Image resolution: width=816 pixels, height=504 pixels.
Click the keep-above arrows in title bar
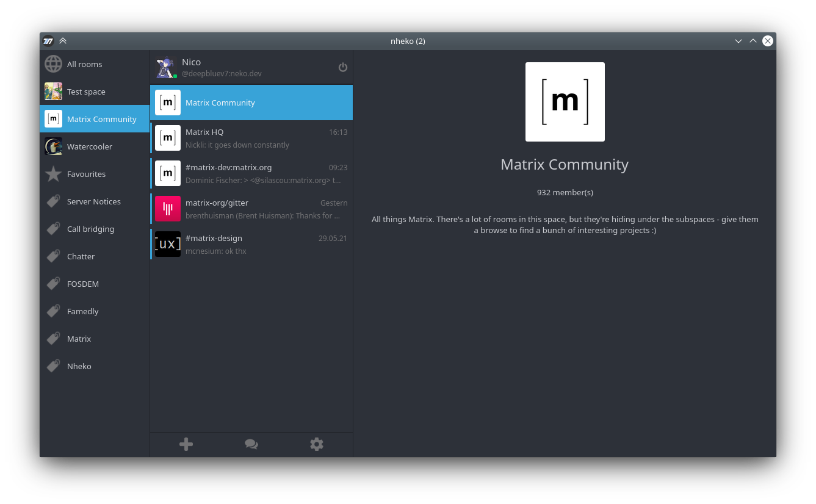[63, 41]
